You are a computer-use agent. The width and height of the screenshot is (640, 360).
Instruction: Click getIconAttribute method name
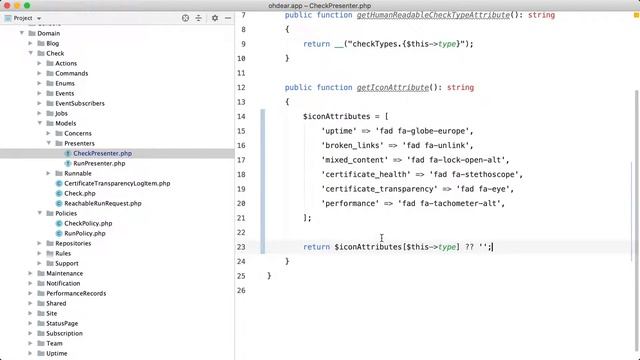coord(393,87)
